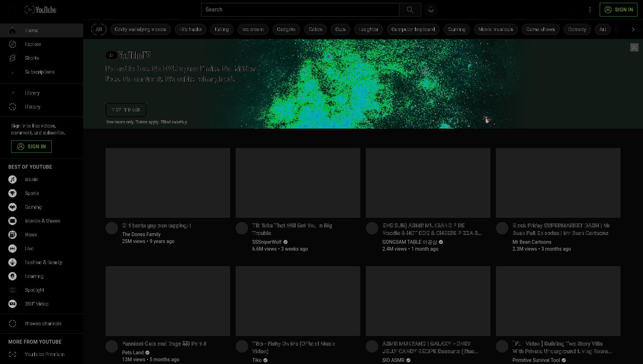This screenshot has height=364, width=643.
Task: Select the Gadgets filter chip
Action: click(286, 29)
